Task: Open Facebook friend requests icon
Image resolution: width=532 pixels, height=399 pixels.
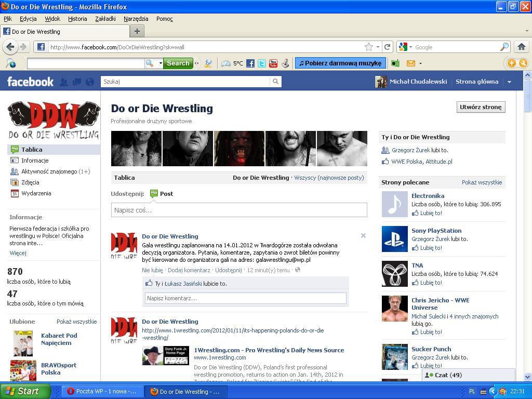Action: (x=63, y=82)
